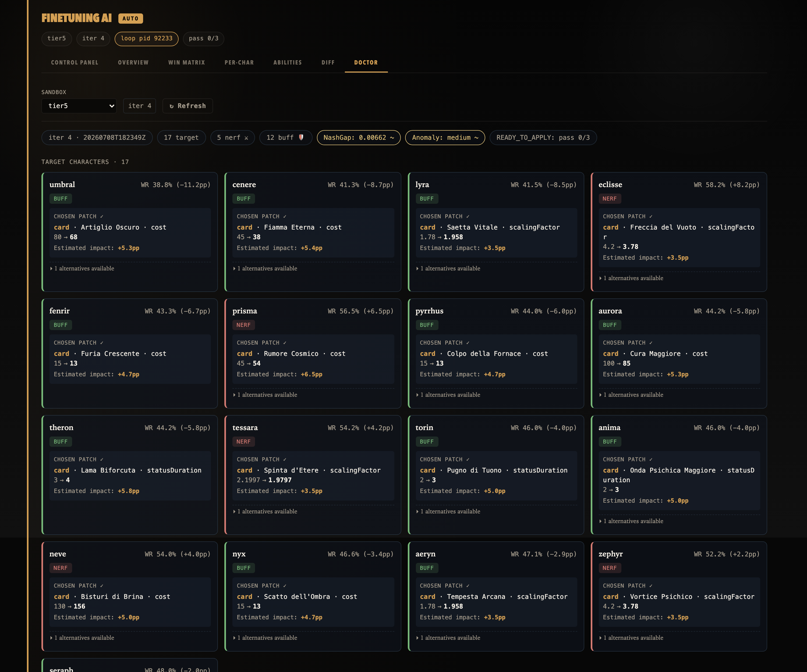Open the tier5 sandbox dropdown
Screen dimensions: 807x672
point(79,106)
